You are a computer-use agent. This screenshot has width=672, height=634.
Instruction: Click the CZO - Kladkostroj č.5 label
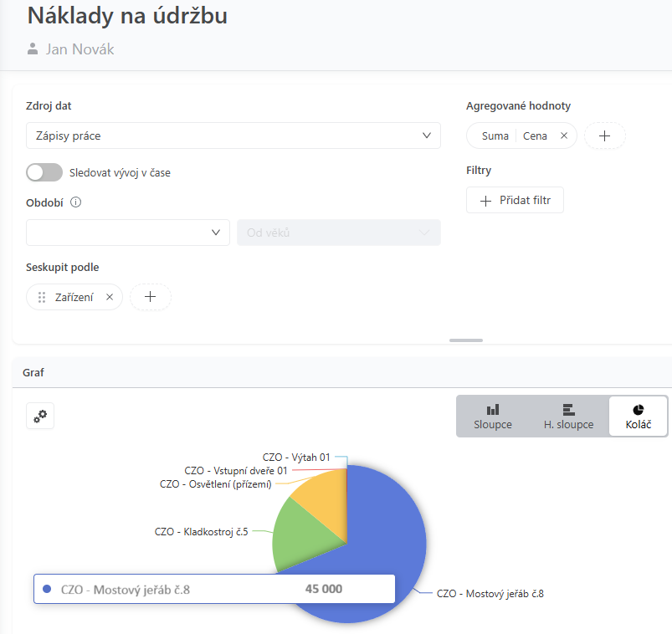click(x=201, y=532)
